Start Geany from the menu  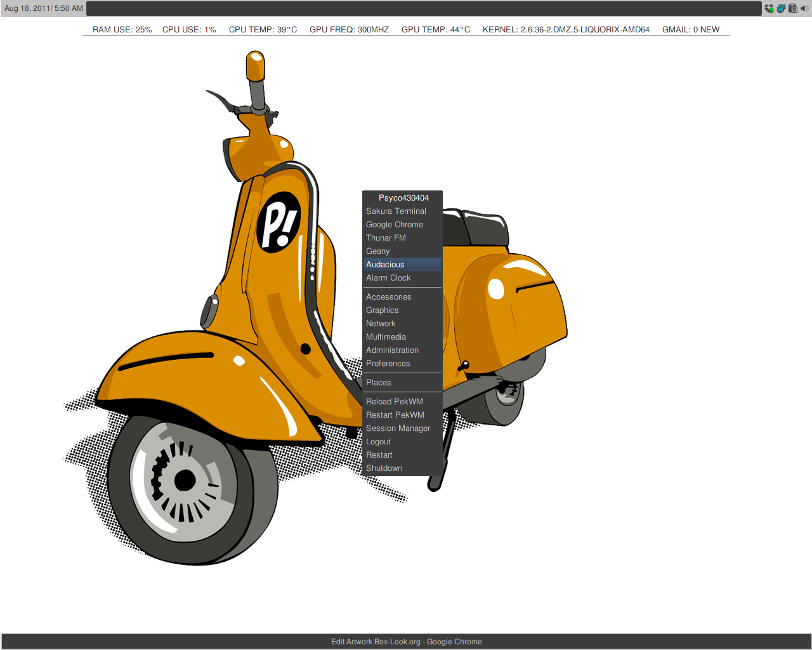click(402, 251)
